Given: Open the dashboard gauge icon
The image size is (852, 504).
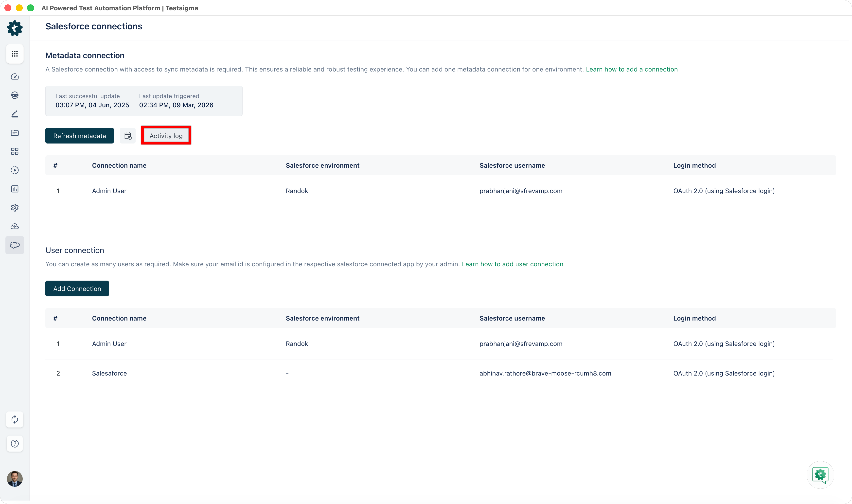Looking at the screenshot, I should coord(15,77).
